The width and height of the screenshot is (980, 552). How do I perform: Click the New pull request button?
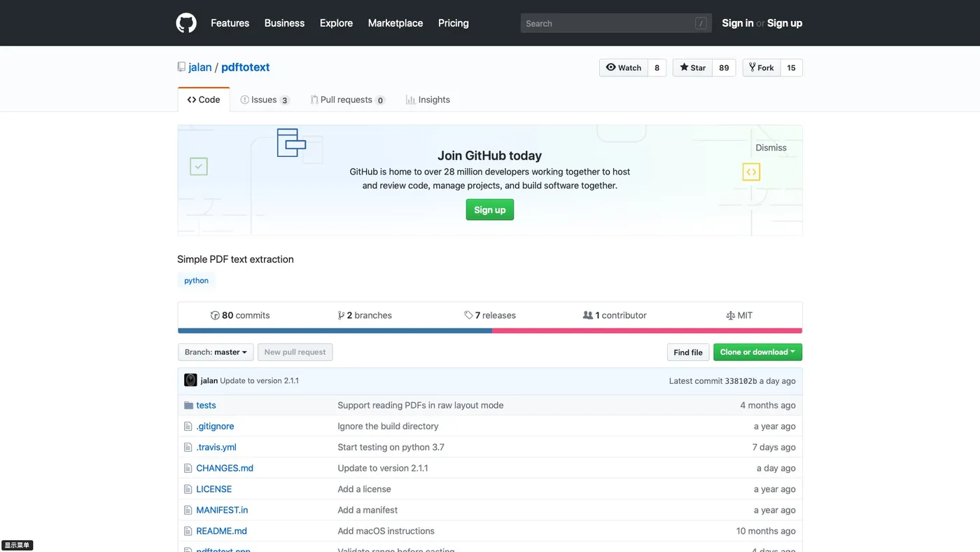295,352
